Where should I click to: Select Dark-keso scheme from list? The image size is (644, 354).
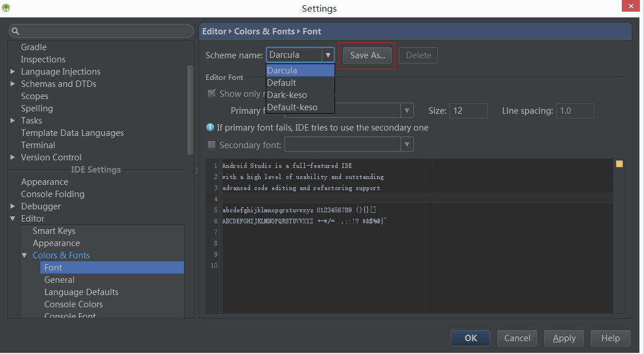(x=287, y=95)
